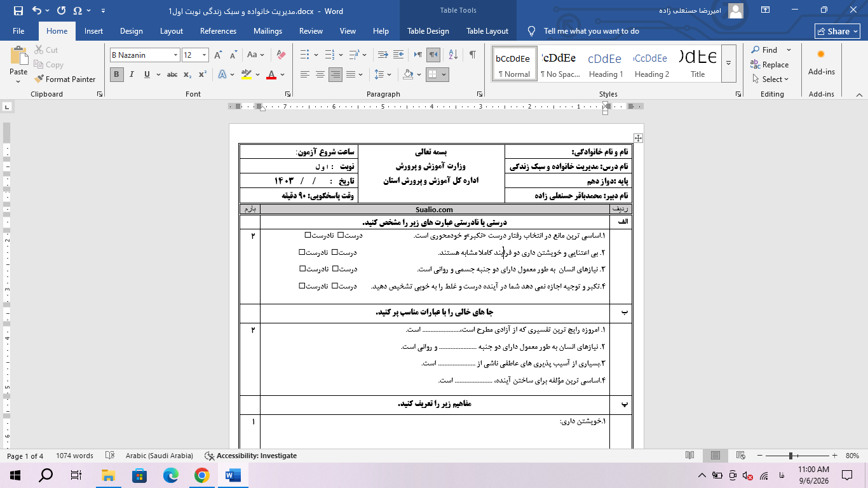Viewport: 868px width, 488px height.
Task: Save the document from Quick Access Toolbar
Action: click(18, 11)
